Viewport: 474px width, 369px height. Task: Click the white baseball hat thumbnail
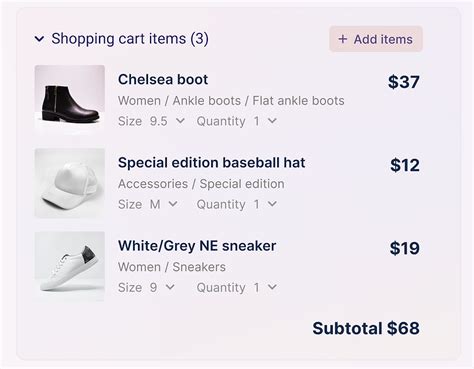click(70, 183)
